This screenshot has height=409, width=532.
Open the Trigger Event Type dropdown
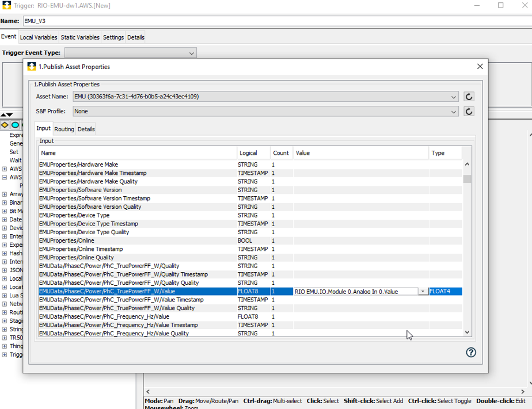tap(191, 53)
